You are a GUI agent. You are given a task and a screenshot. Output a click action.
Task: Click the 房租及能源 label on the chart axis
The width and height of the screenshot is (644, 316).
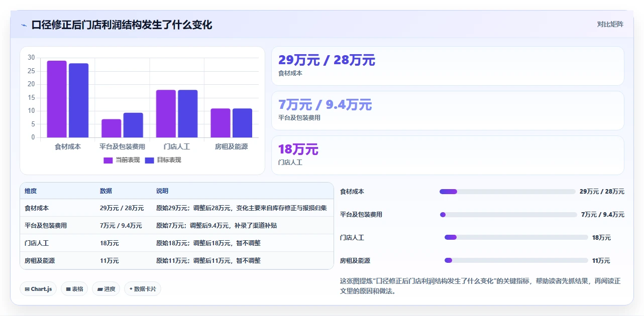pyautogui.click(x=231, y=146)
